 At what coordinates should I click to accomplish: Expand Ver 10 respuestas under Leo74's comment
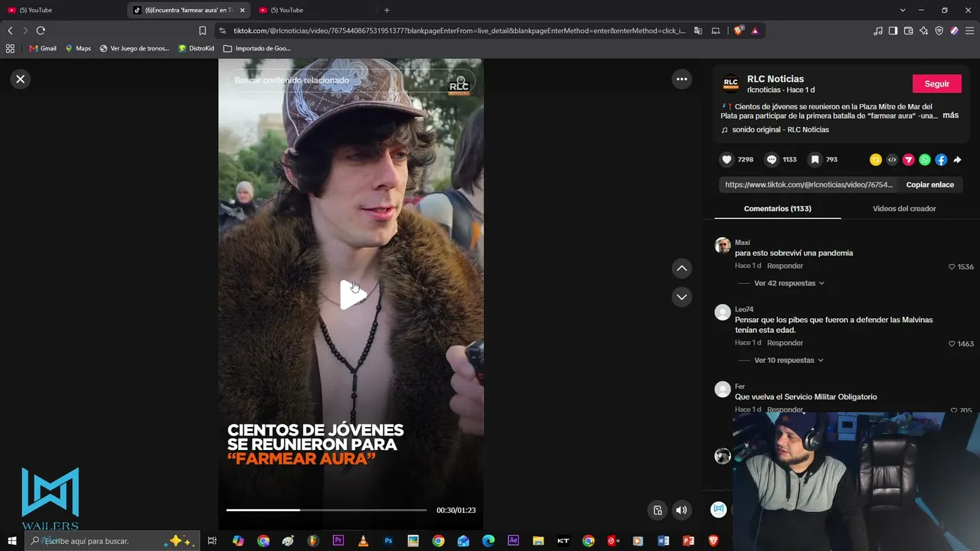coord(789,360)
